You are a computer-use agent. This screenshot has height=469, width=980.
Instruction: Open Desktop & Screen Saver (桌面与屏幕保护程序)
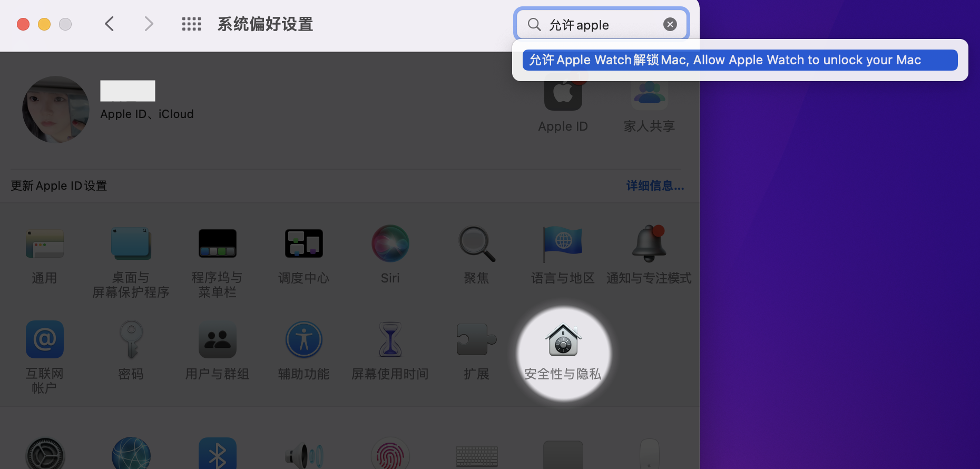coord(131,244)
